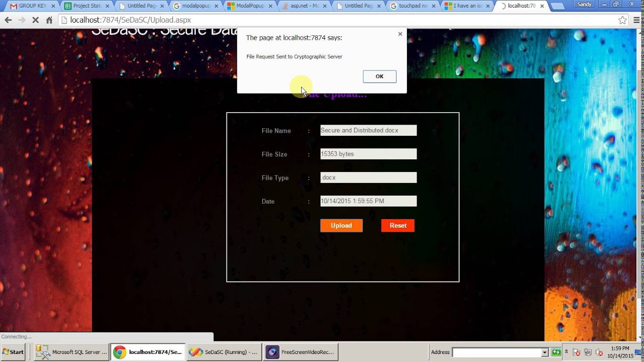Click the File Name field
Screen dimensions: 644x362
click(x=368, y=130)
